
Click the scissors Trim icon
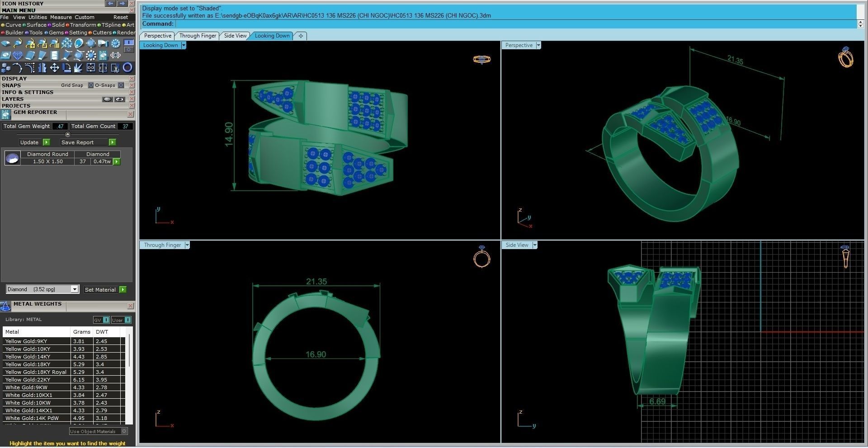click(x=115, y=68)
